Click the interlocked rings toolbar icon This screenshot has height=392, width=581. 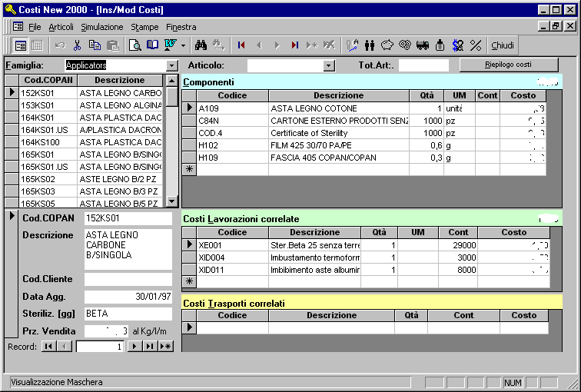pyautogui.click(x=405, y=45)
